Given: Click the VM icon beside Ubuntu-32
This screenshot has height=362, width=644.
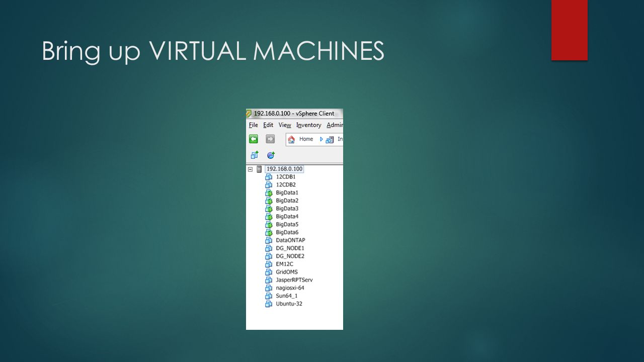Looking at the screenshot, I should [269, 304].
